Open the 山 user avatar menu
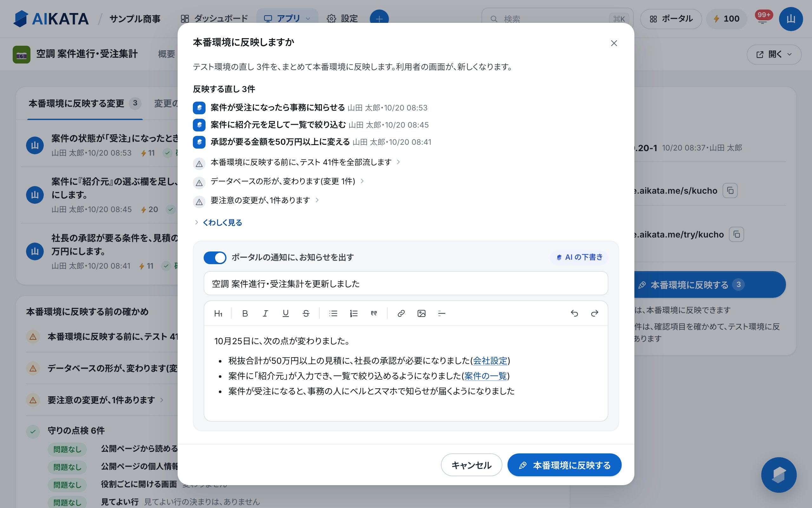Screen dimensions: 812x508 tap(791, 19)
